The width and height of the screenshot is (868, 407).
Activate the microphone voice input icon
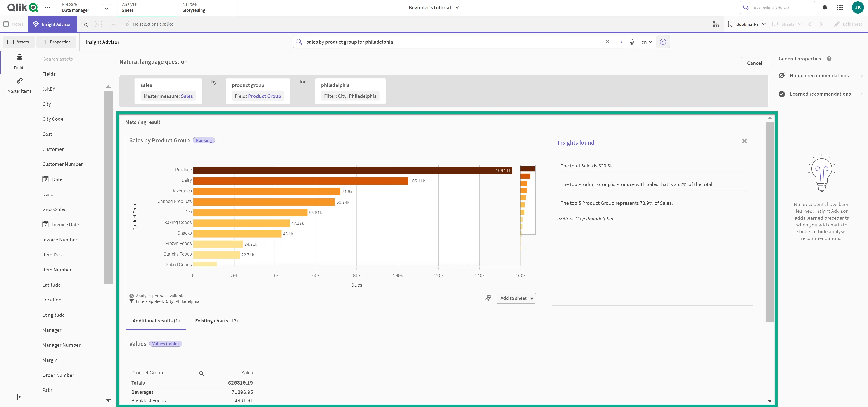pos(632,42)
